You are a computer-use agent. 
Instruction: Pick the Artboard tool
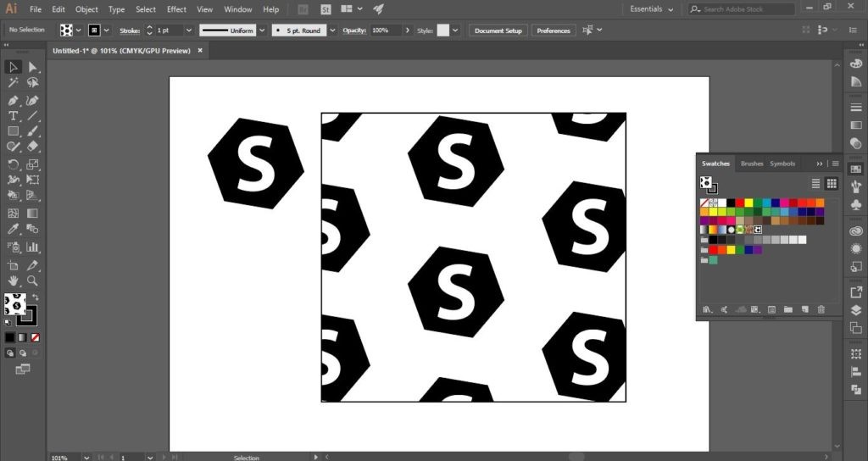pyautogui.click(x=13, y=265)
